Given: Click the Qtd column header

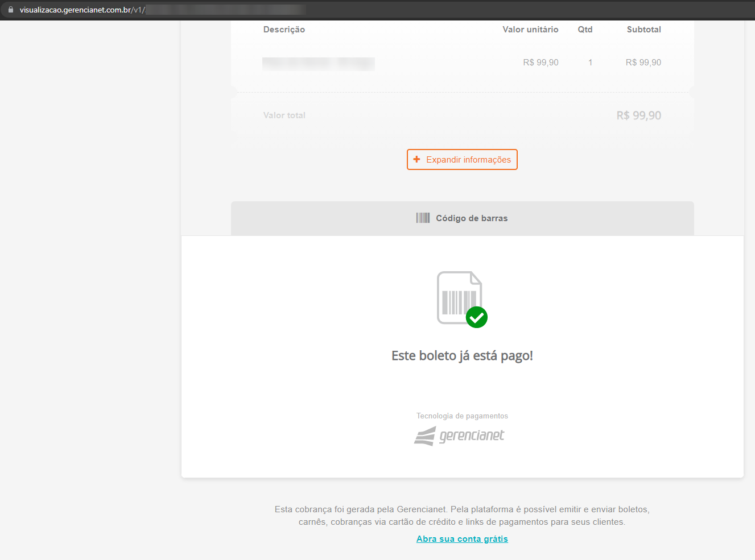Looking at the screenshot, I should (585, 30).
